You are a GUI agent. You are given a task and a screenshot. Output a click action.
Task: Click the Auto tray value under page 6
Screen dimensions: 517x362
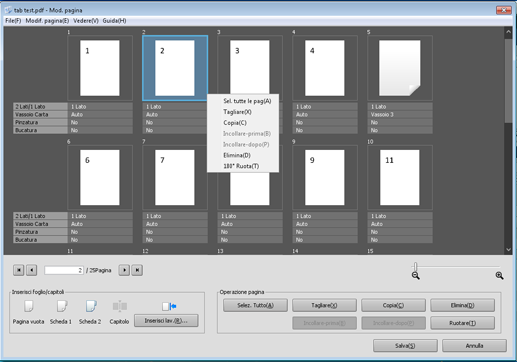click(100, 224)
